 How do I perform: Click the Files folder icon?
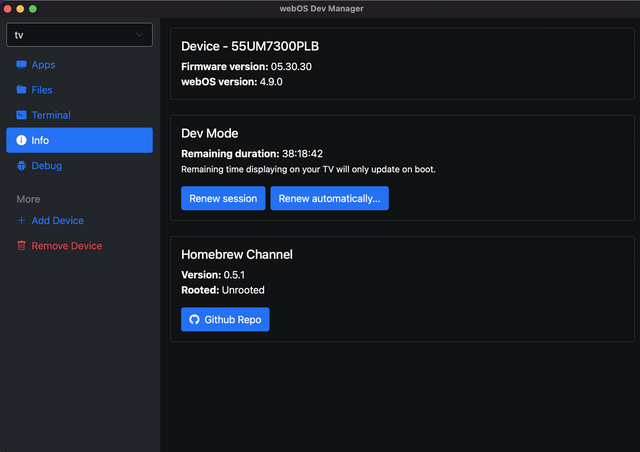tap(21, 90)
